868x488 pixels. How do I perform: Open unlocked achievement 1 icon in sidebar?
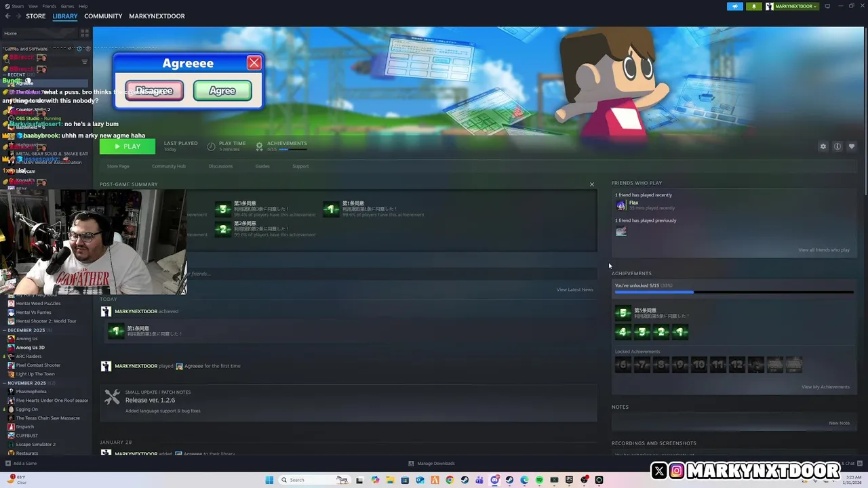click(680, 332)
